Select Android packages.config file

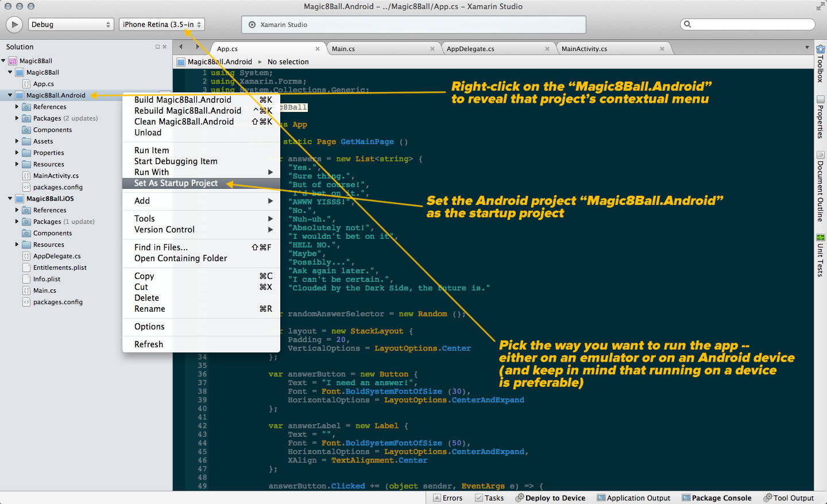click(57, 187)
